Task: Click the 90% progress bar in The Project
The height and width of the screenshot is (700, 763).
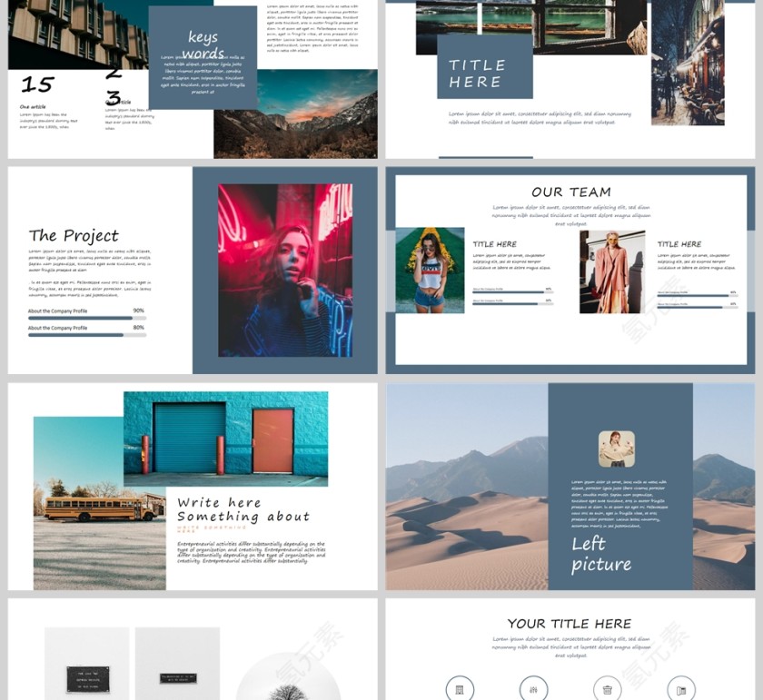Action: 86,319
